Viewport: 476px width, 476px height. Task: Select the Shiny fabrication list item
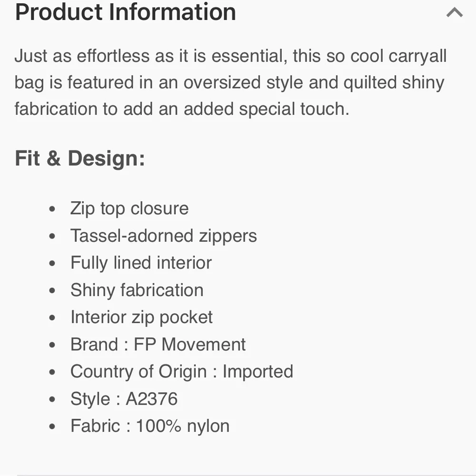click(x=137, y=290)
